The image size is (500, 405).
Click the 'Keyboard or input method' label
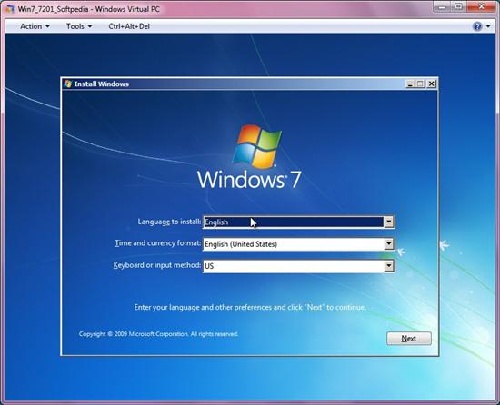pos(157,265)
